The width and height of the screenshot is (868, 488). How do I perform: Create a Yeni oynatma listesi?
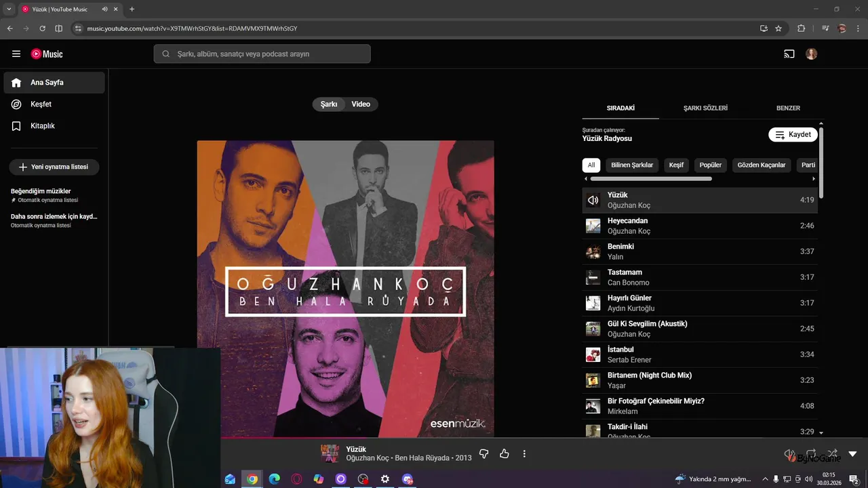tap(54, 167)
